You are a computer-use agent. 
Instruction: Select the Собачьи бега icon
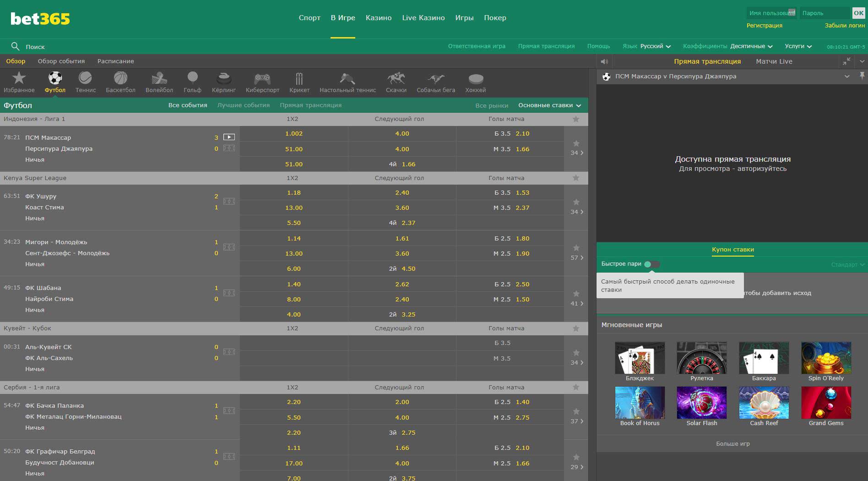coord(436,79)
